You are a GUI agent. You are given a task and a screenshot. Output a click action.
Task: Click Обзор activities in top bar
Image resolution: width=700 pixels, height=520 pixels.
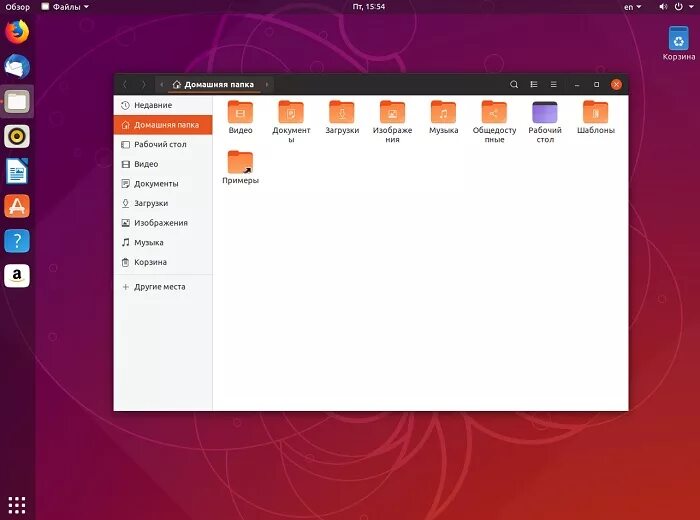pos(17,7)
